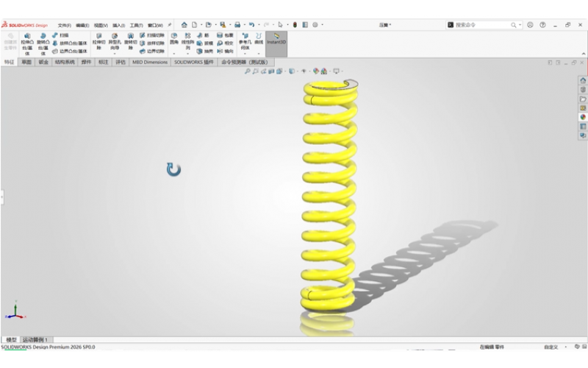Open the user account icon
This screenshot has width=588, height=368.
pos(530,25)
